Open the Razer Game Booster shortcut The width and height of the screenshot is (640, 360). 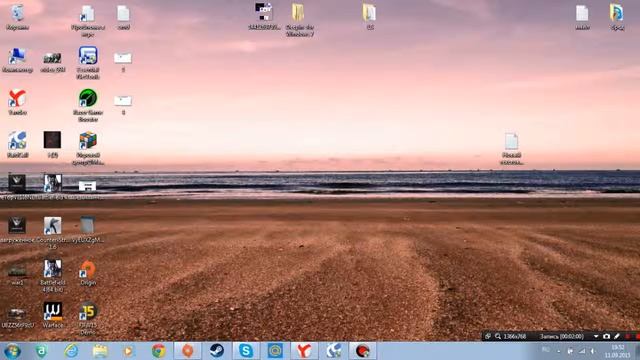[88, 105]
